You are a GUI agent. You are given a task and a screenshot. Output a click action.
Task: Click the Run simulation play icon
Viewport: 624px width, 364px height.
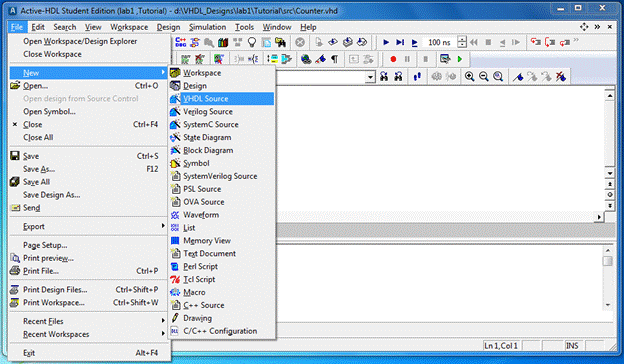click(386, 42)
